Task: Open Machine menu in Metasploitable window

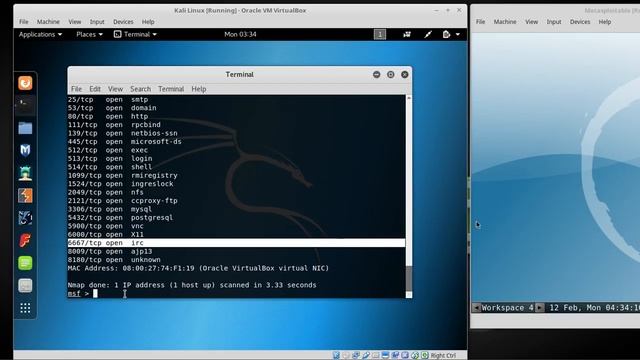Action: point(505,22)
